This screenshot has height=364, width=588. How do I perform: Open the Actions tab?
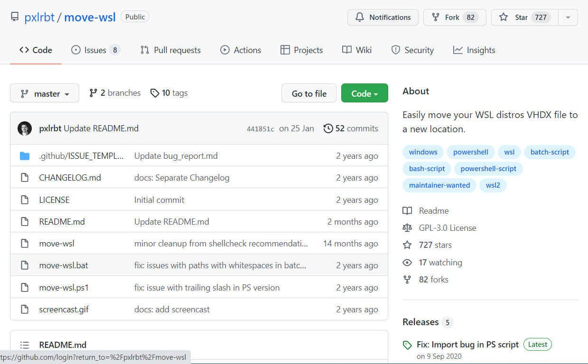coord(241,50)
